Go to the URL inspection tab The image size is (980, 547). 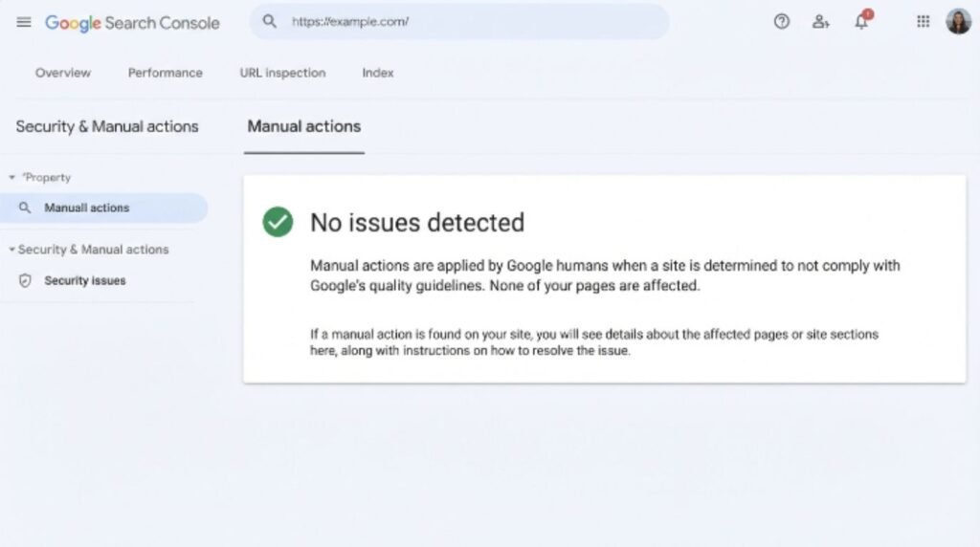click(282, 73)
